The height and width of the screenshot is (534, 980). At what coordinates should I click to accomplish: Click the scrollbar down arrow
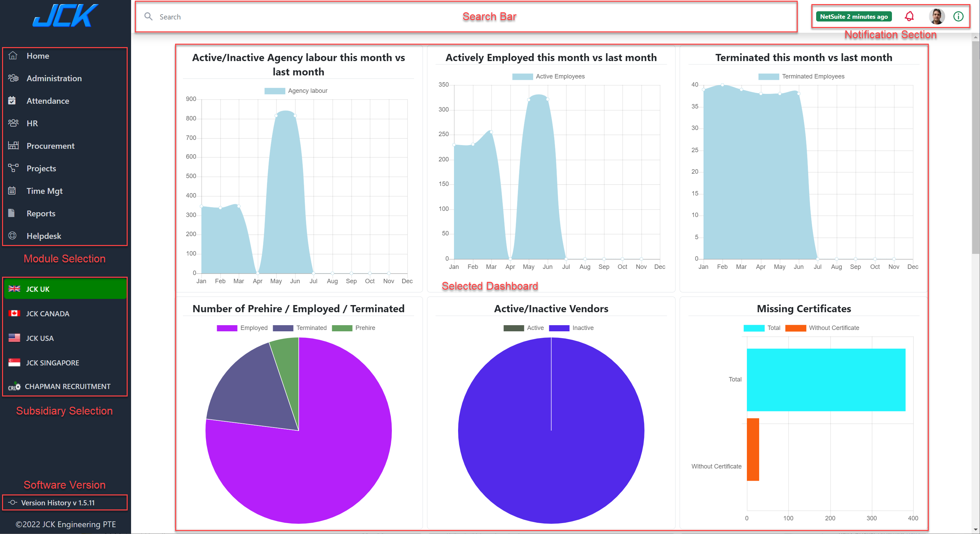tap(976, 530)
